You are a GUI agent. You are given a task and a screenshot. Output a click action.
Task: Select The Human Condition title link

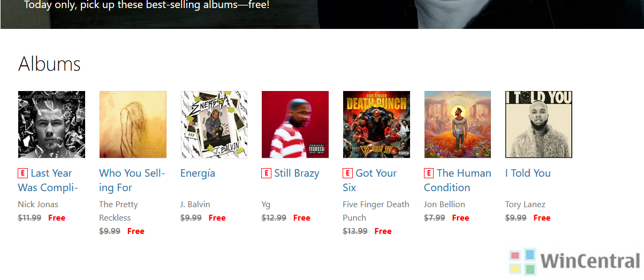pyautogui.click(x=458, y=180)
